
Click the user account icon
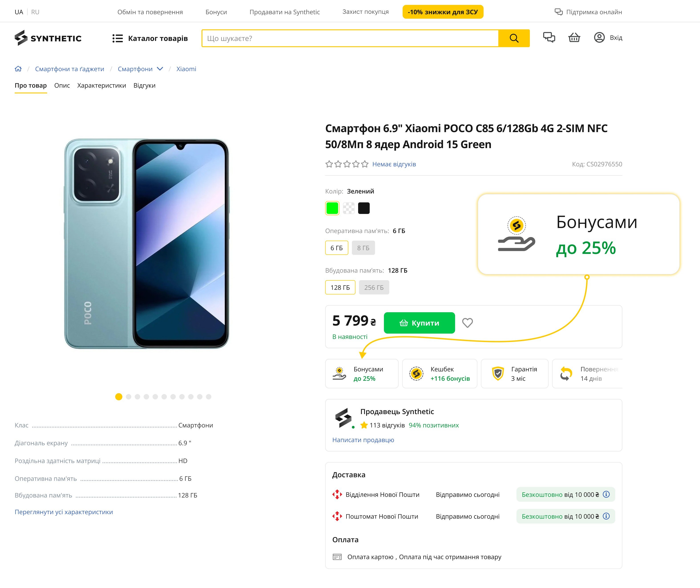[599, 37]
